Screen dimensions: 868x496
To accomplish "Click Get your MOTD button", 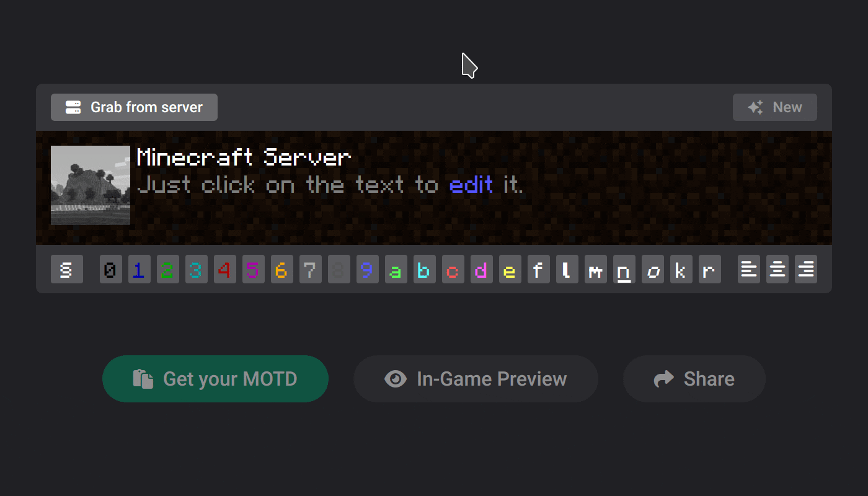I will (215, 379).
